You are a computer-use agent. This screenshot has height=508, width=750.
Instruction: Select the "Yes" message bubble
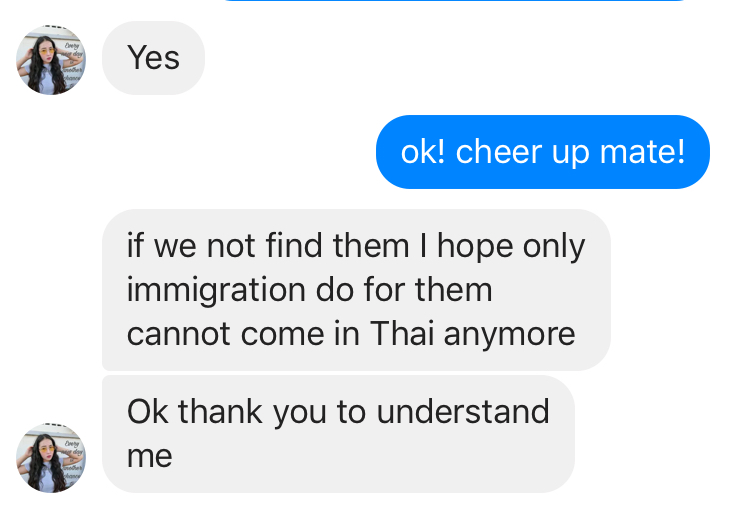click(153, 59)
